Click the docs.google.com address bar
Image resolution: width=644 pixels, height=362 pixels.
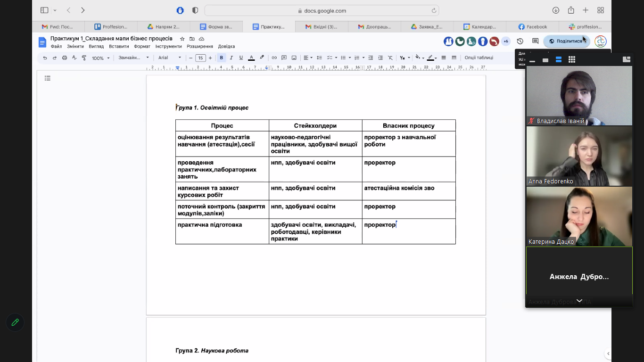tap(322, 10)
